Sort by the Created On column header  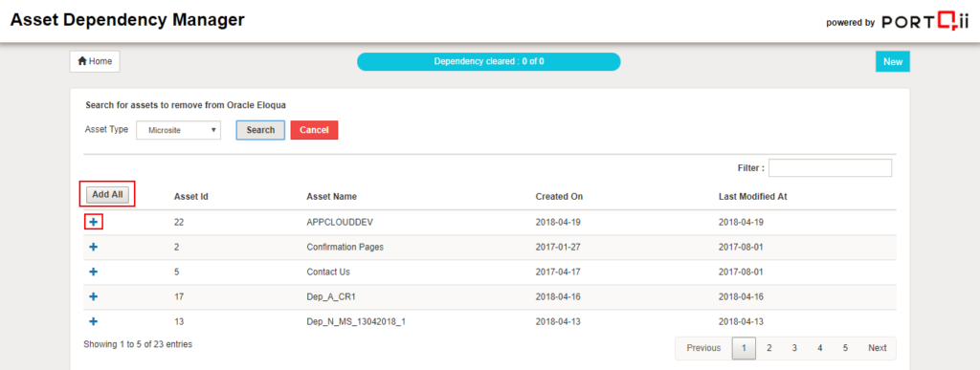[x=559, y=197]
